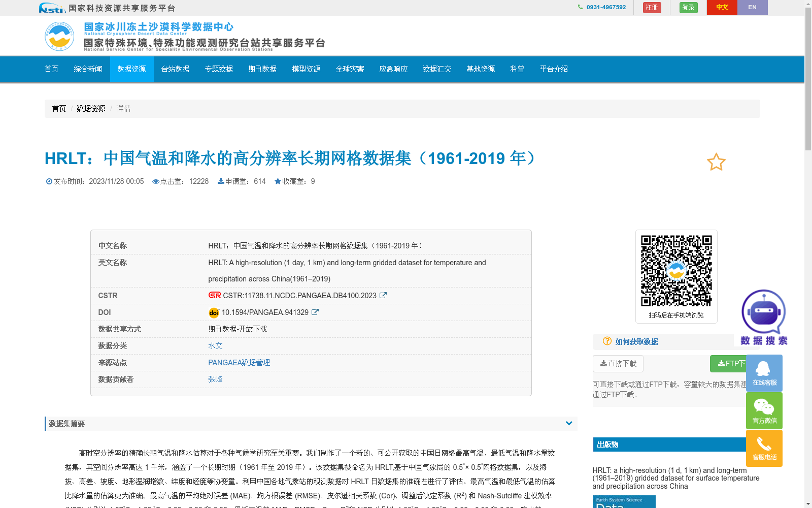812x508 pixels.
Task: Open the 数据汇交 nav menu item
Action: [437, 69]
